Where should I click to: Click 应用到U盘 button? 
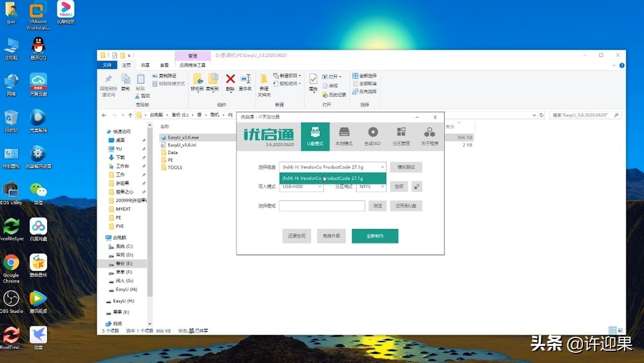click(406, 206)
